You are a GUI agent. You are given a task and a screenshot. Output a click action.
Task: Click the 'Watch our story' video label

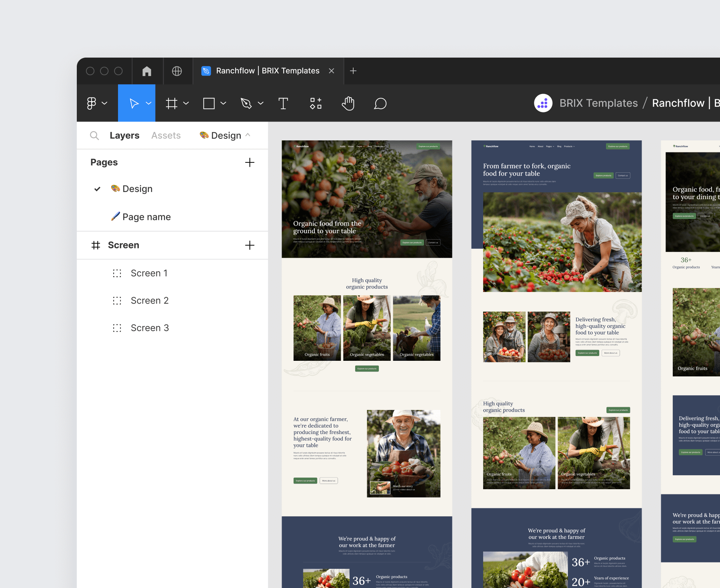coord(403,486)
